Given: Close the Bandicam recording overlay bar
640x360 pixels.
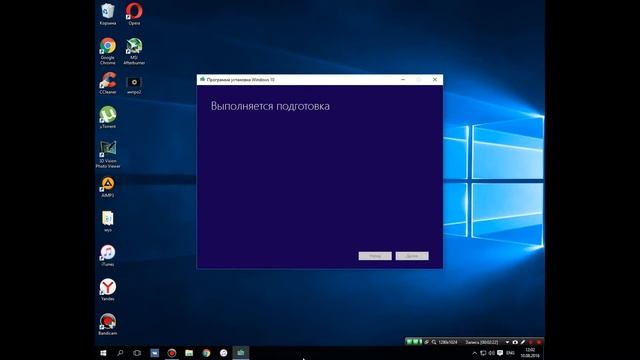Looking at the screenshot, I should click(x=539, y=342).
